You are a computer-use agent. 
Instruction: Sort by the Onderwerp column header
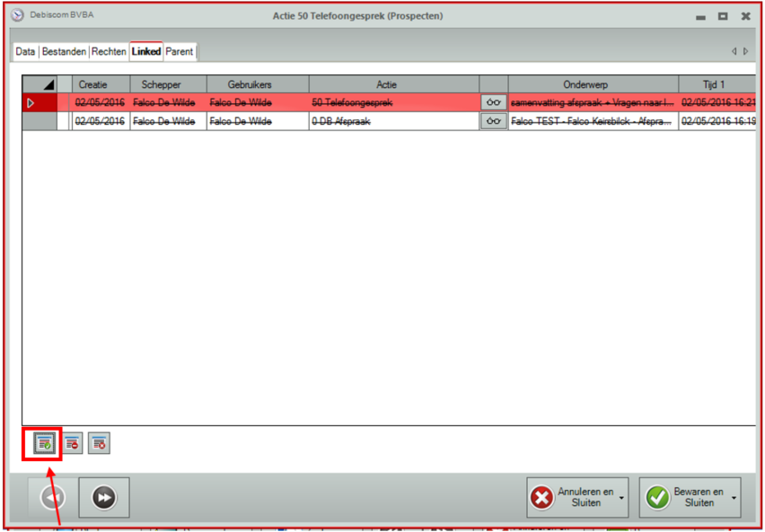[x=593, y=84]
